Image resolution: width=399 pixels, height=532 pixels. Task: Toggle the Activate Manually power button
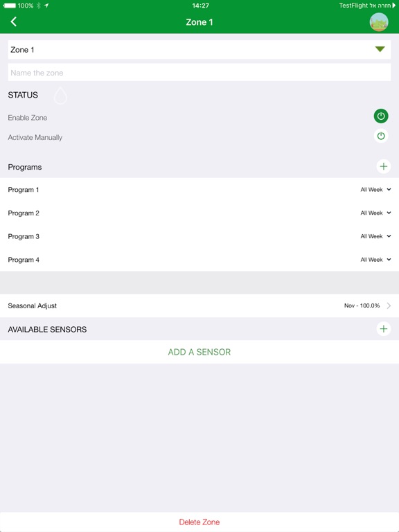tap(381, 136)
